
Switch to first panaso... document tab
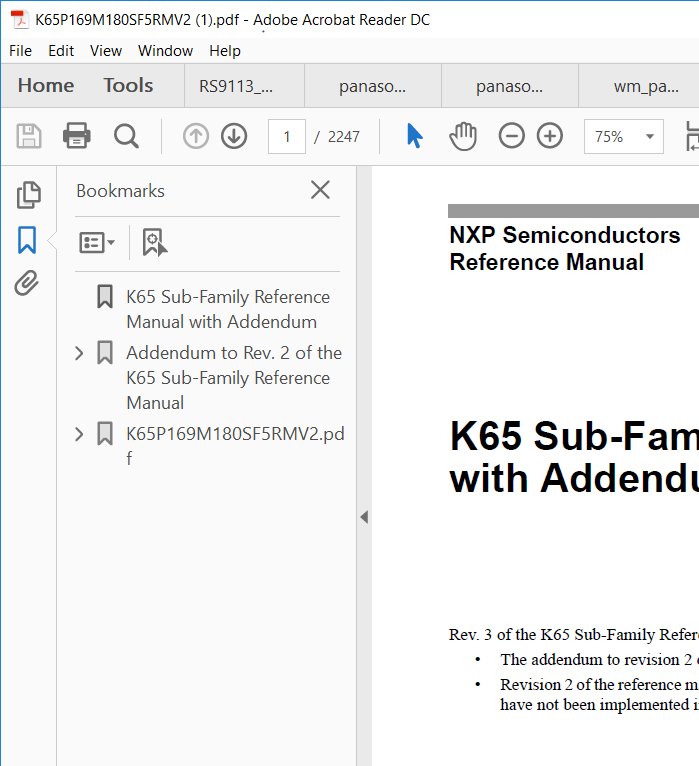pos(373,86)
